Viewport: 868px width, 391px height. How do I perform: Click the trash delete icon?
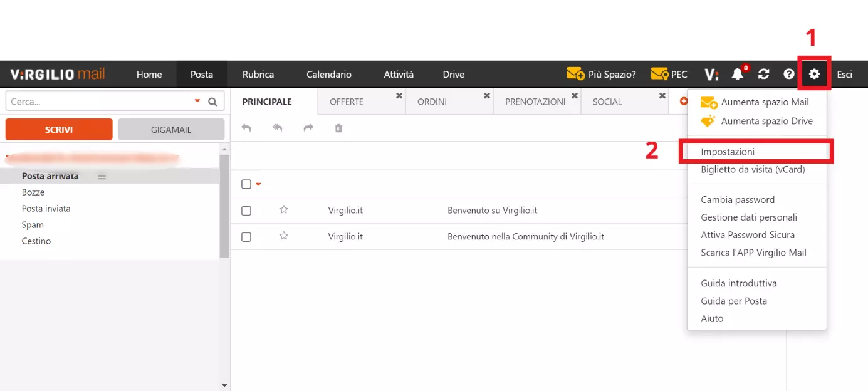[338, 128]
